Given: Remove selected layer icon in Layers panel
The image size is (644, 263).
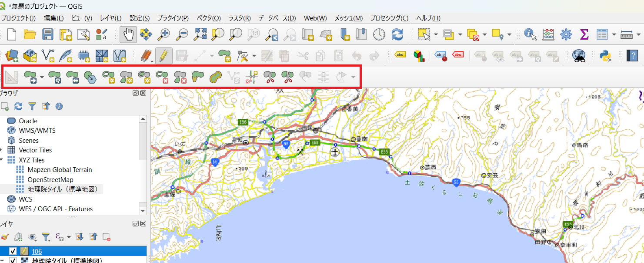Looking at the screenshot, I should [107, 237].
